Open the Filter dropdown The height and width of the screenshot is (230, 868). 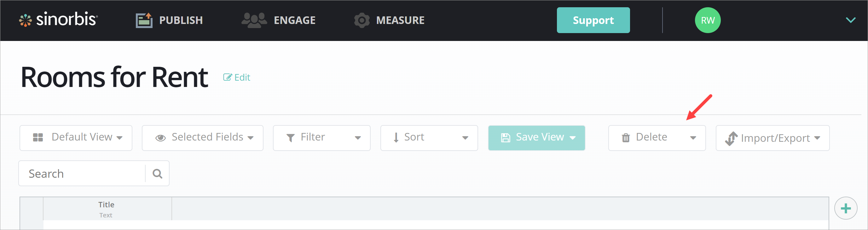tap(321, 138)
